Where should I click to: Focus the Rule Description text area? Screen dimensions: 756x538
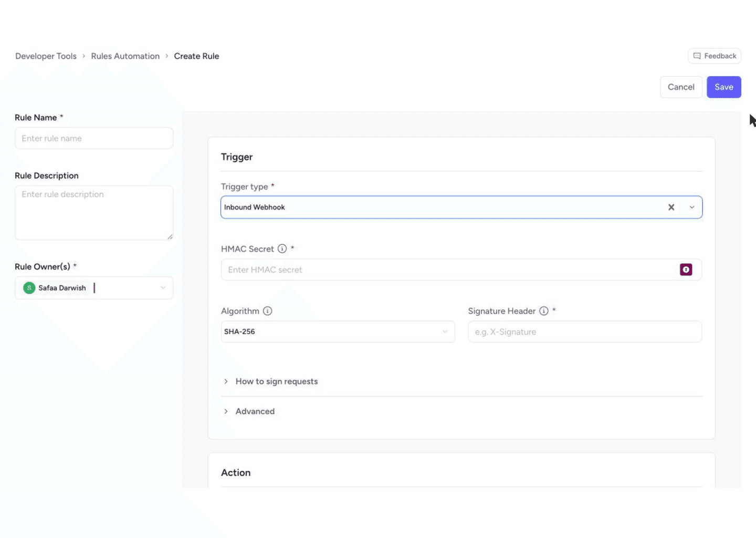pyautogui.click(x=94, y=213)
